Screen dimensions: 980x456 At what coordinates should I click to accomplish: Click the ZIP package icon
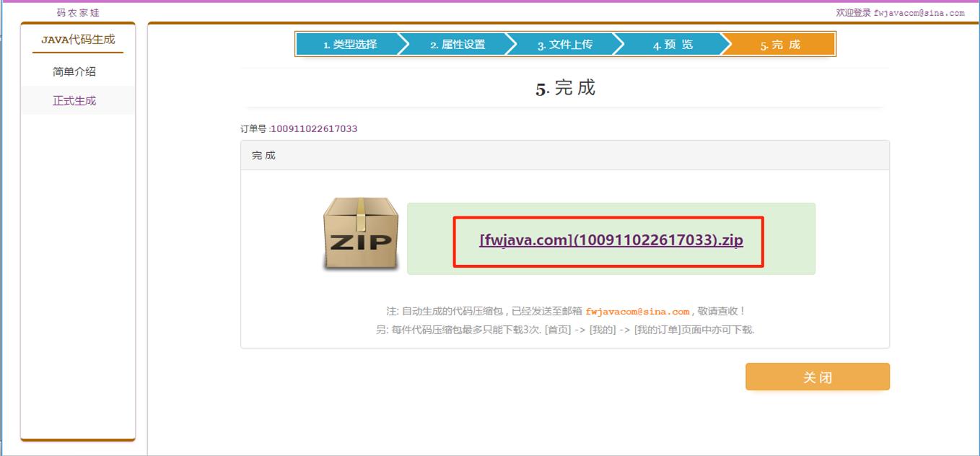[x=361, y=234]
